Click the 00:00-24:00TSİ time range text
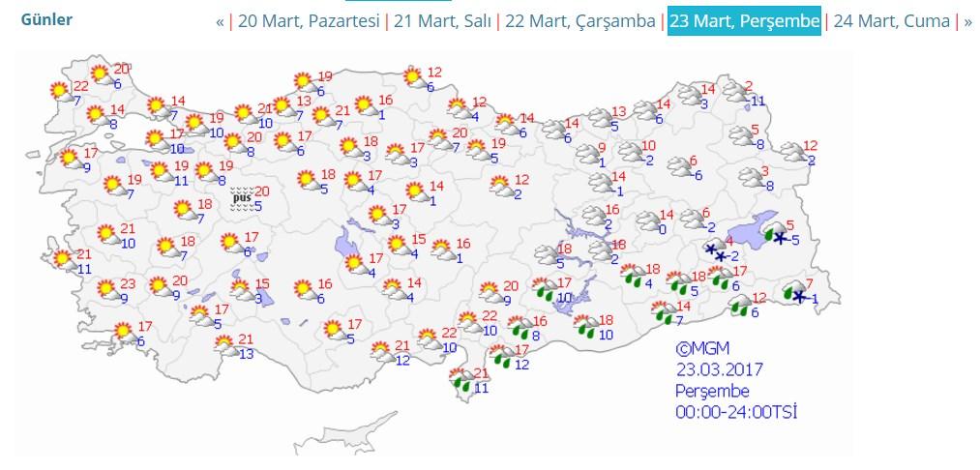 pyautogui.click(x=736, y=412)
